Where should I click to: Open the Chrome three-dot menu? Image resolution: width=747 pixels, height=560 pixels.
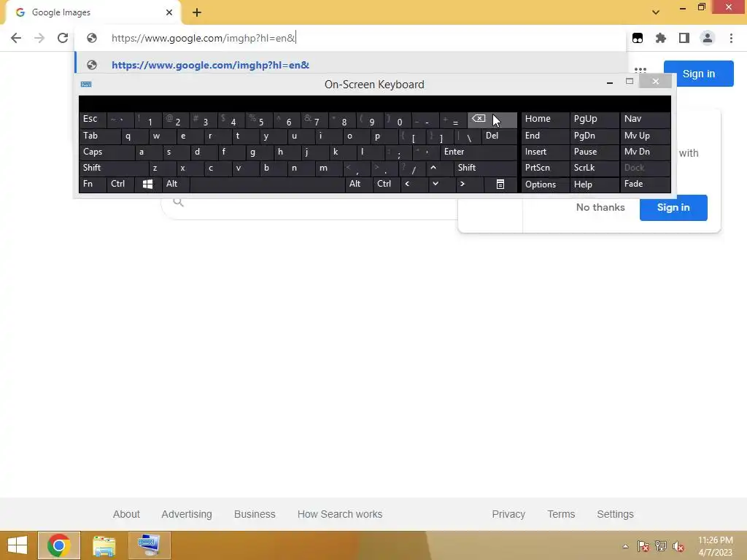pos(731,38)
